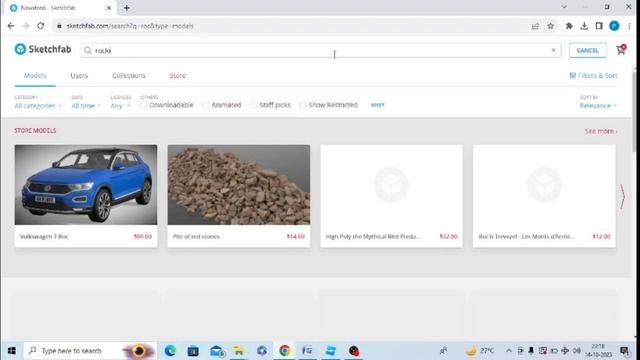Open the notification center icon
Screen dimensions: 640x360
pyautogui.click(x=624, y=351)
